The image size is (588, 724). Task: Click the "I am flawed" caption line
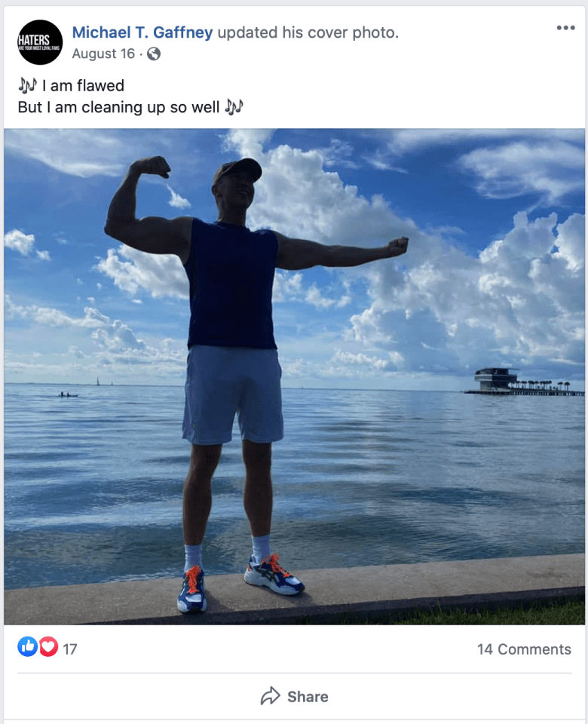click(x=83, y=85)
